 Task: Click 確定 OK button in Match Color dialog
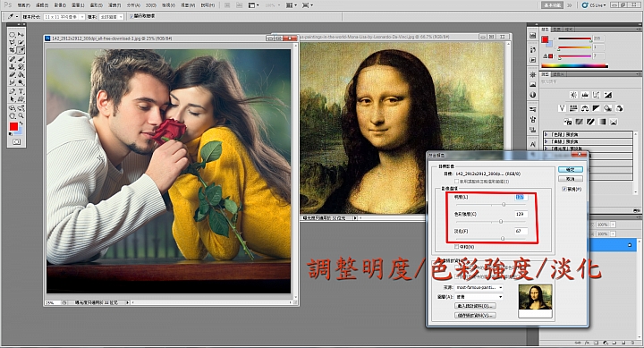(571, 169)
